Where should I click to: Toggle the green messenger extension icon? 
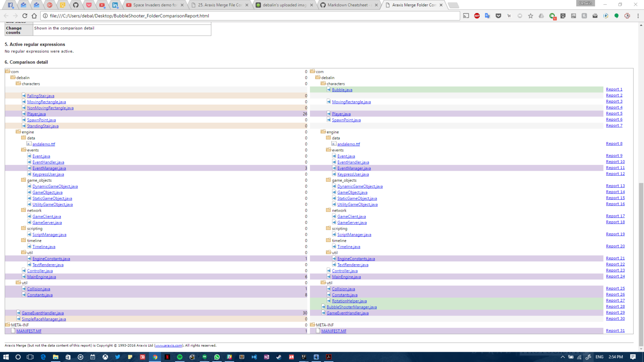click(616, 16)
